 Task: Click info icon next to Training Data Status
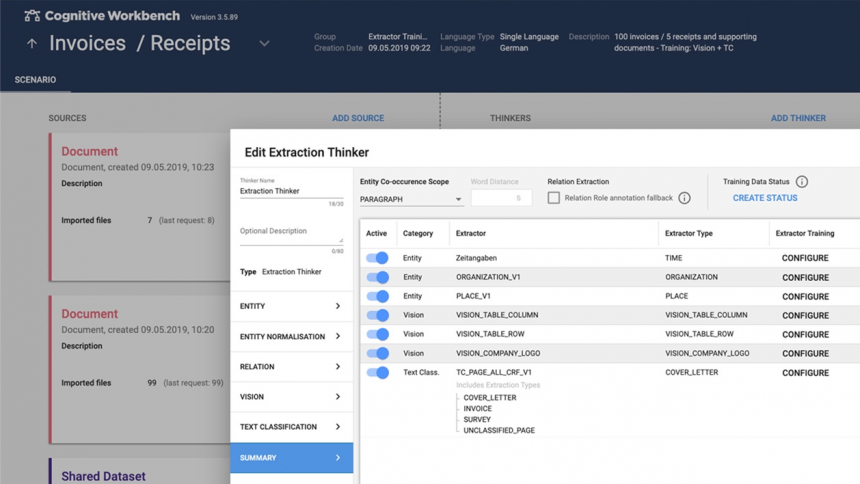click(802, 182)
